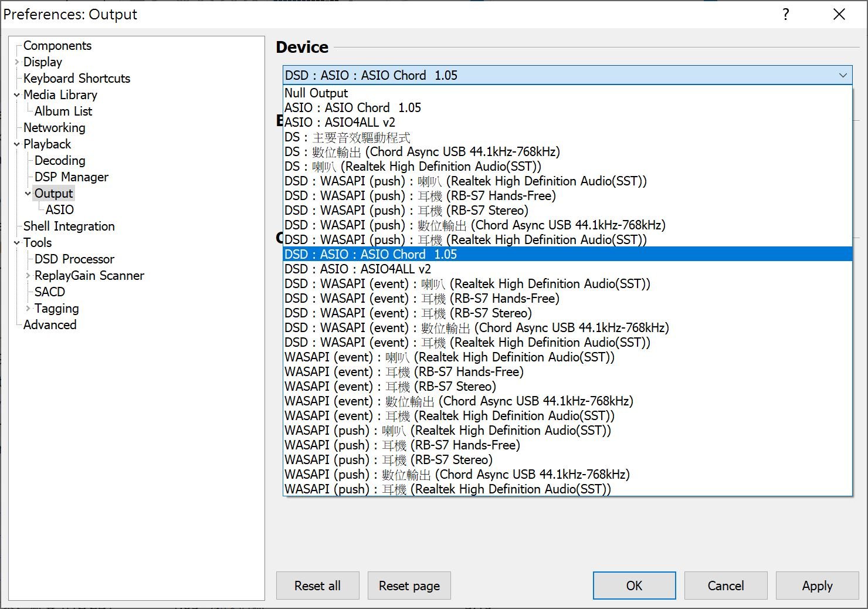Select the Advanced preferences page
The image size is (868, 609).
point(50,324)
